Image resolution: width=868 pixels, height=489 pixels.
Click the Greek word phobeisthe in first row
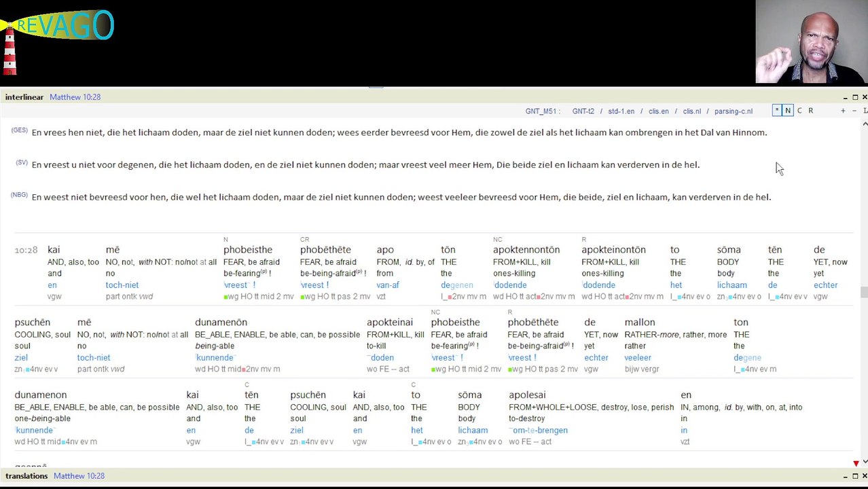click(x=248, y=250)
